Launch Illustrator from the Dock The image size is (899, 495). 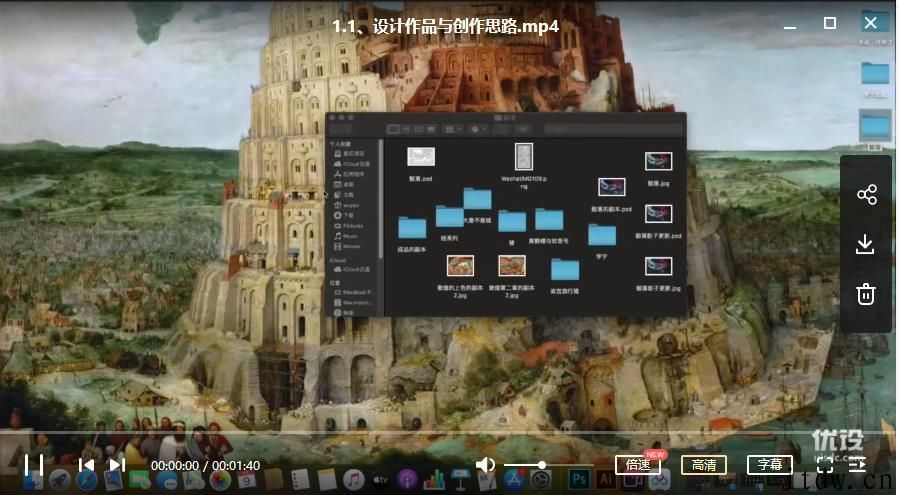[x=605, y=480]
